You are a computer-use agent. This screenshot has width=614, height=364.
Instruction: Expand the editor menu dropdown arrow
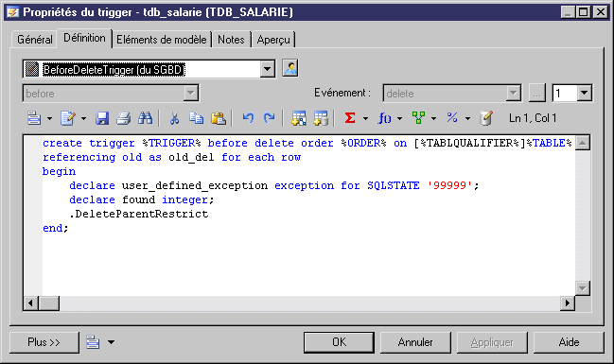pos(50,118)
